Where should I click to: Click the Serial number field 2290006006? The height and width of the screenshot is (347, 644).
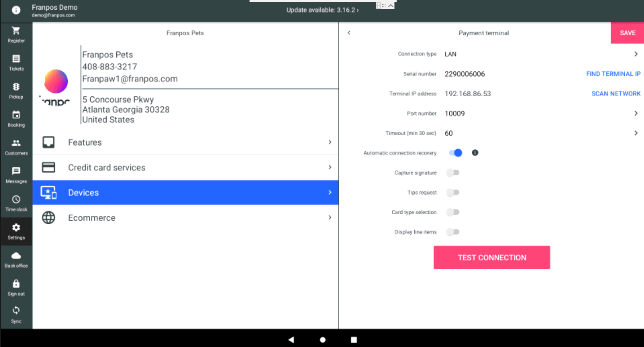click(x=465, y=74)
